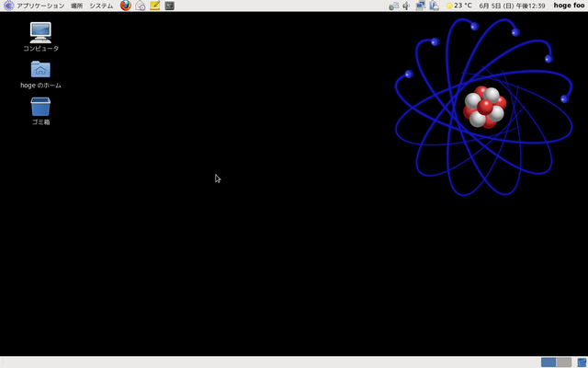The width and height of the screenshot is (588, 368).
Task: Open the コンピュータ desktop icon
Action: coord(40,32)
